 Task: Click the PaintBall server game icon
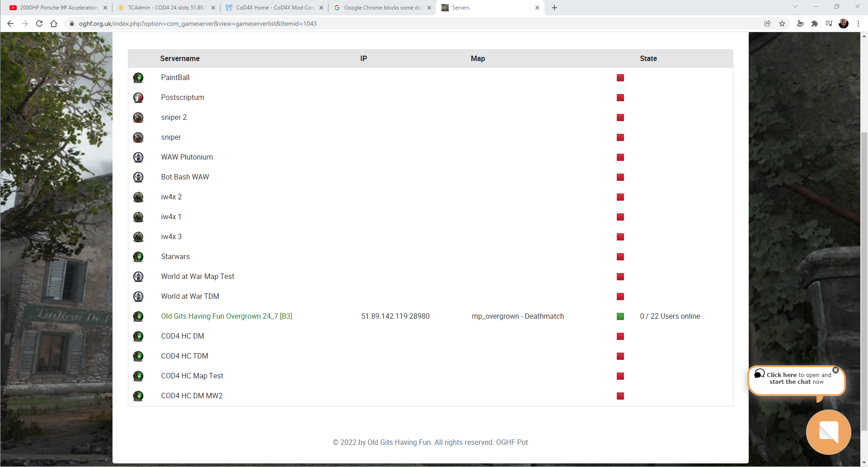(x=138, y=78)
